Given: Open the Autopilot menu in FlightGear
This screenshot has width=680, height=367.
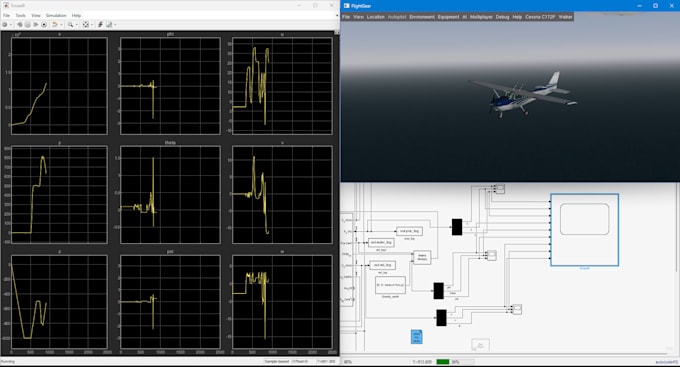Looking at the screenshot, I should [397, 17].
